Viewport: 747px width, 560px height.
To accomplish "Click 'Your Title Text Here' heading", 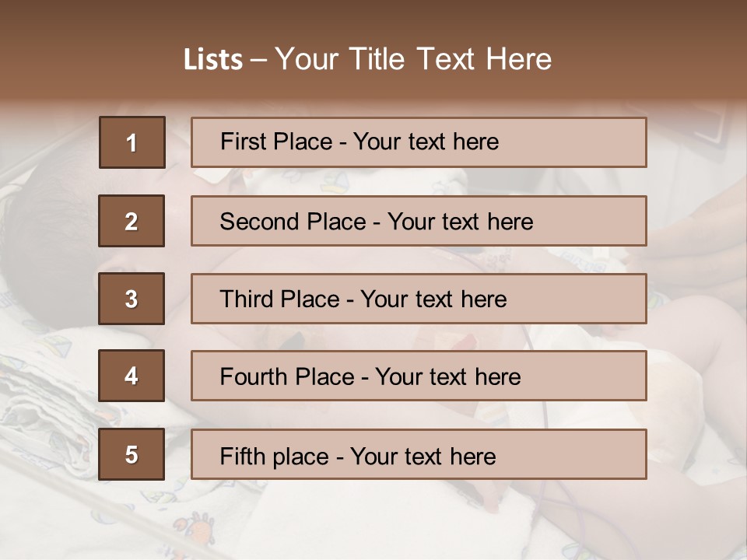I will [413, 59].
